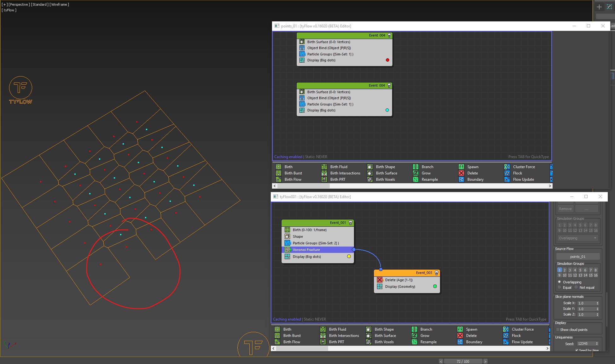Go to next frame on time slider

tap(485, 361)
